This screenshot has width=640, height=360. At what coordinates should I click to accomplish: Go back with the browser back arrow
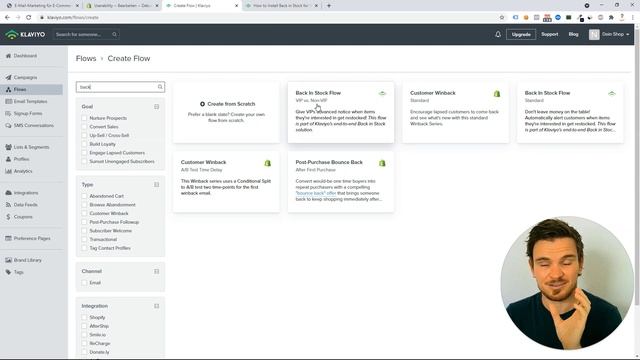point(7,18)
